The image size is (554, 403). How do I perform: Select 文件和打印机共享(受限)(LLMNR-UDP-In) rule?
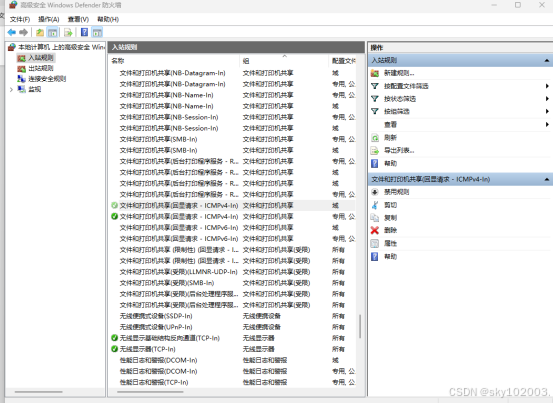[232, 272]
